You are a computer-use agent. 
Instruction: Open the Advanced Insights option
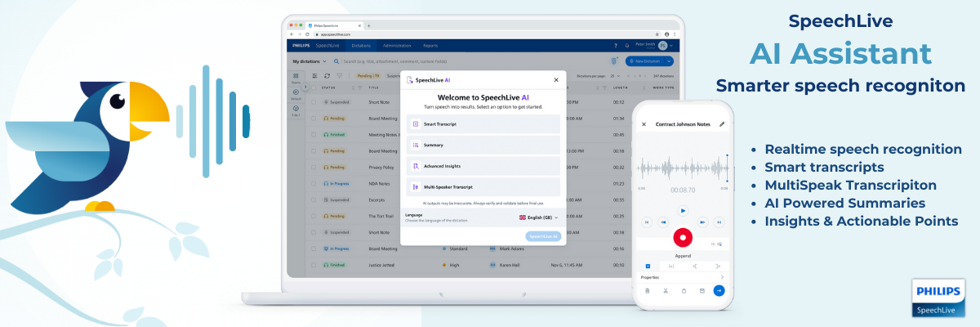[483, 165]
